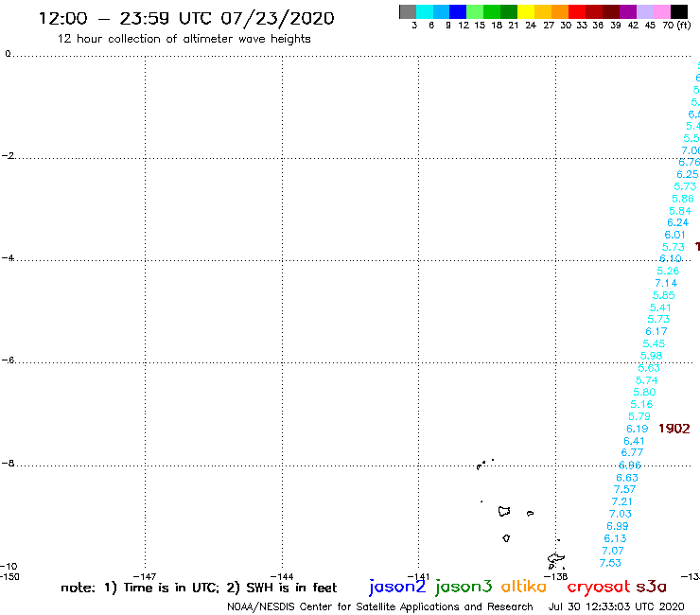700x615 pixels.
Task: Click the wave height value 5.79
Action: point(639,416)
